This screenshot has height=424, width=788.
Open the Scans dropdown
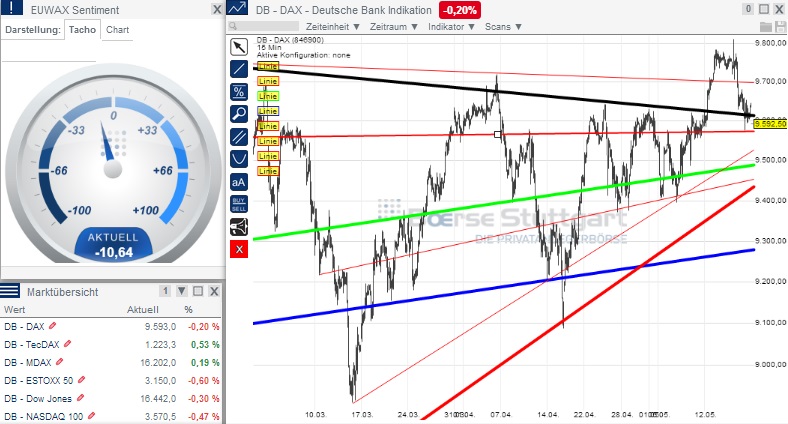click(x=503, y=27)
